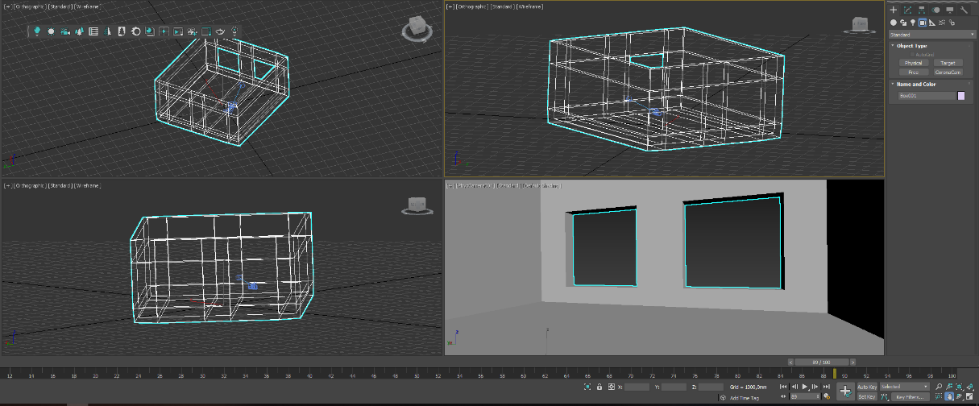Open the Standard category dropdown

click(930, 33)
